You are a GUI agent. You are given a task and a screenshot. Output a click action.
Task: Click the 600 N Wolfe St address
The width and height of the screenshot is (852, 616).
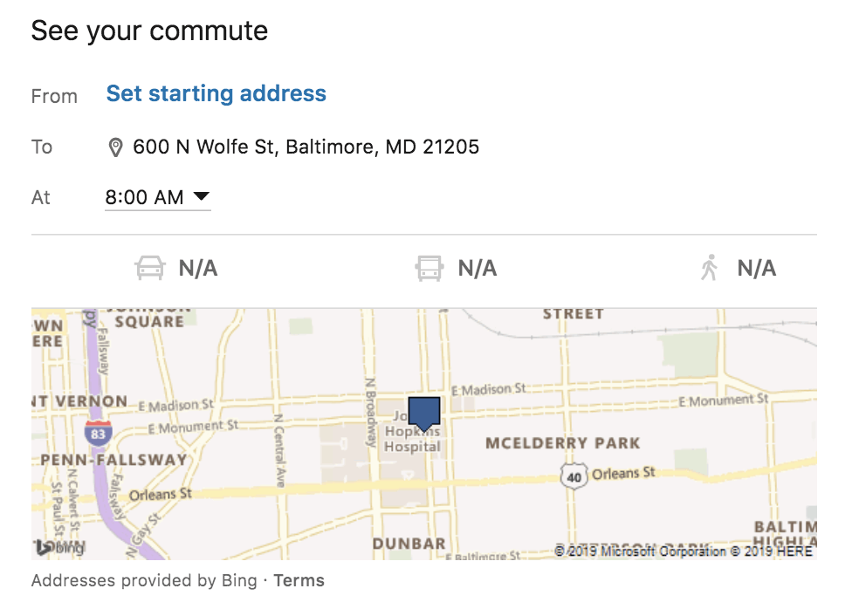[306, 147]
